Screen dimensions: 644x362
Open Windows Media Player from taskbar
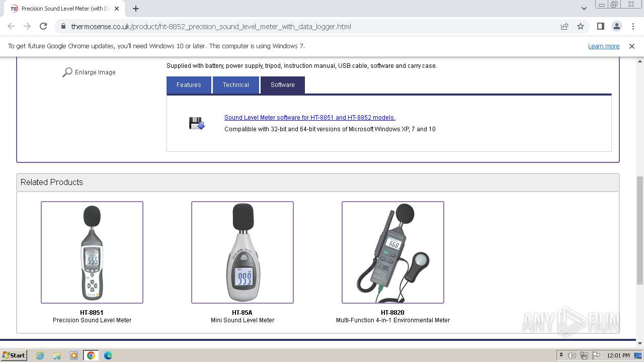[x=74, y=355]
